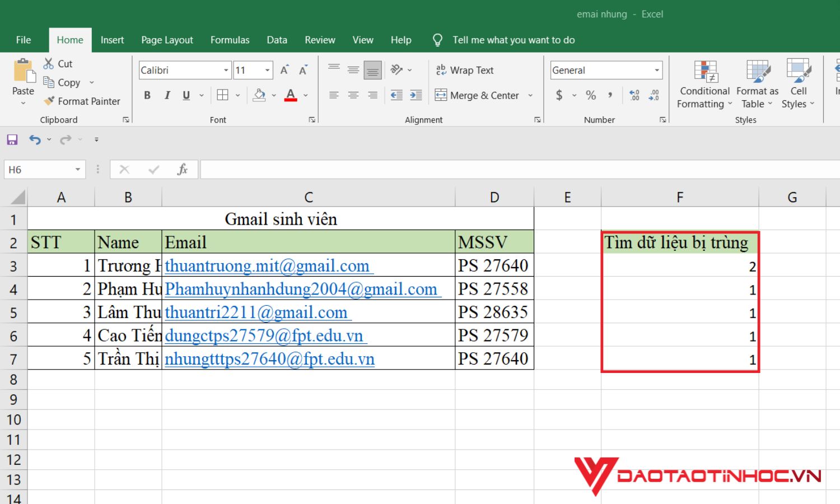Open the Calibri font name dropdown
Screen dimensions: 840x504
[226, 70]
